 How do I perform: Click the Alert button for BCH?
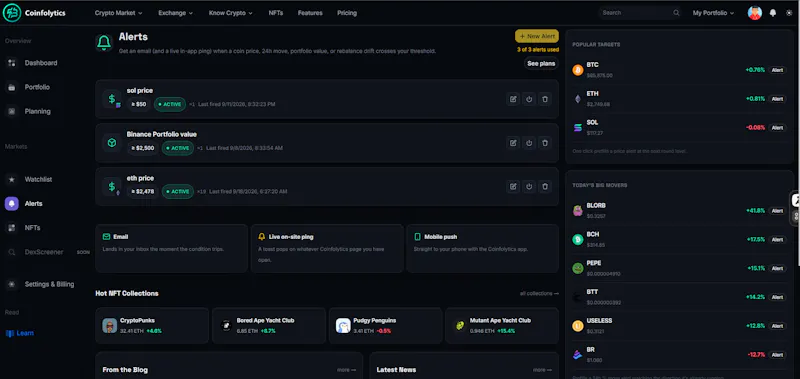click(777, 239)
